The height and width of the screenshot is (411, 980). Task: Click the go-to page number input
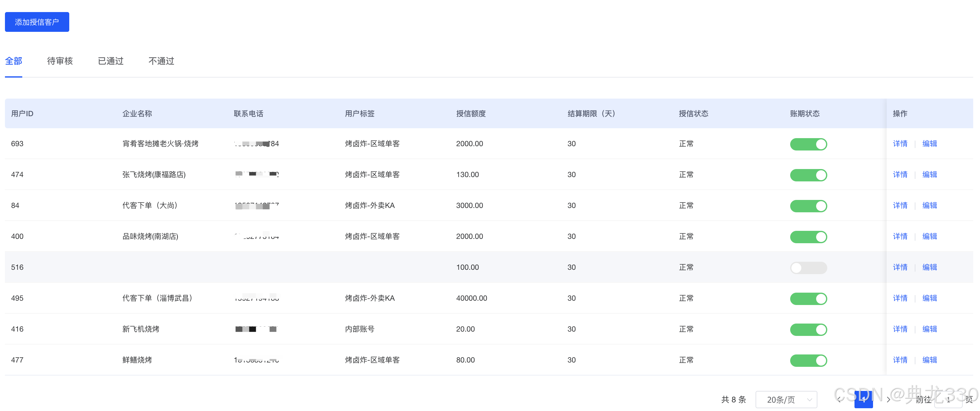[x=948, y=400]
